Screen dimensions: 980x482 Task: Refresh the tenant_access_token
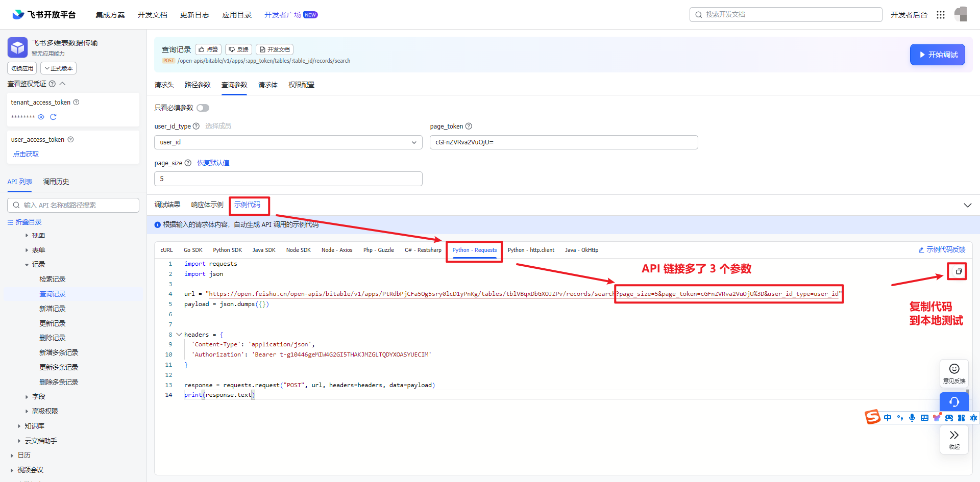53,117
